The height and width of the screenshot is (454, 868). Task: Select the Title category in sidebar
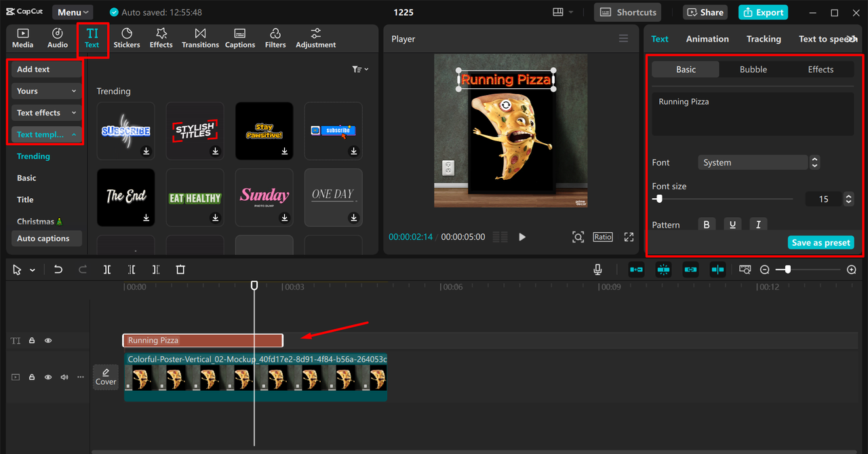(x=25, y=200)
